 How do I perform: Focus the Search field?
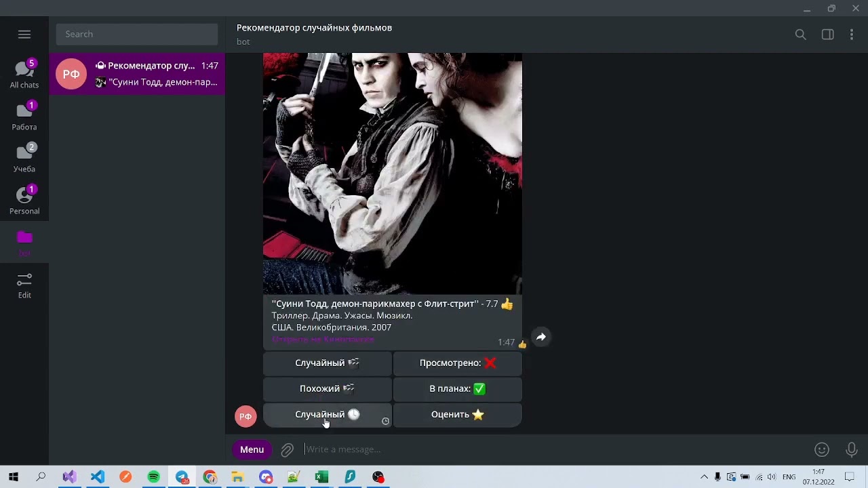(x=137, y=34)
